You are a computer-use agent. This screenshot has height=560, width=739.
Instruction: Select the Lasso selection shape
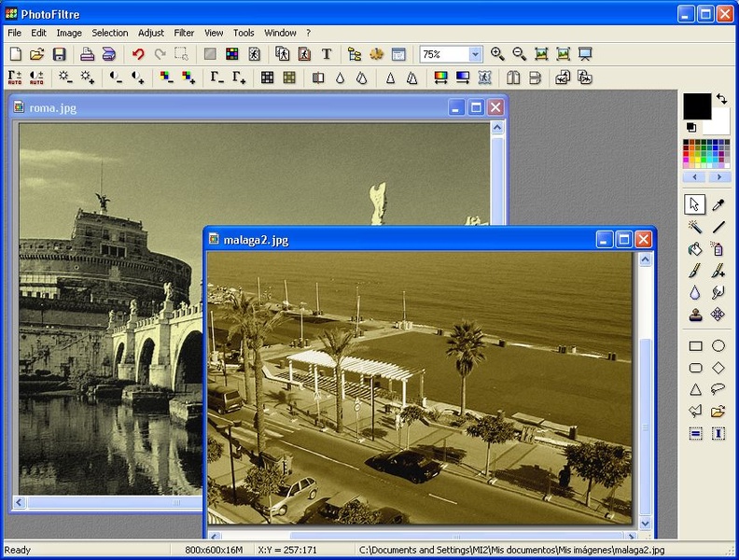click(718, 389)
